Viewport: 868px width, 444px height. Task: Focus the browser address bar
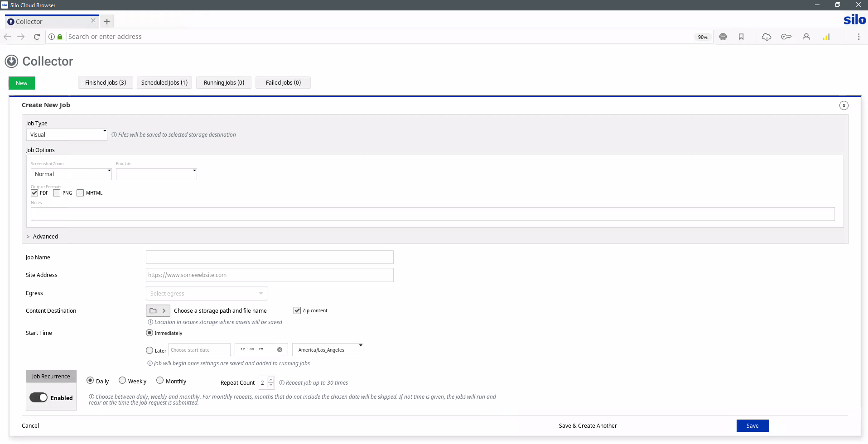pyautogui.click(x=380, y=37)
